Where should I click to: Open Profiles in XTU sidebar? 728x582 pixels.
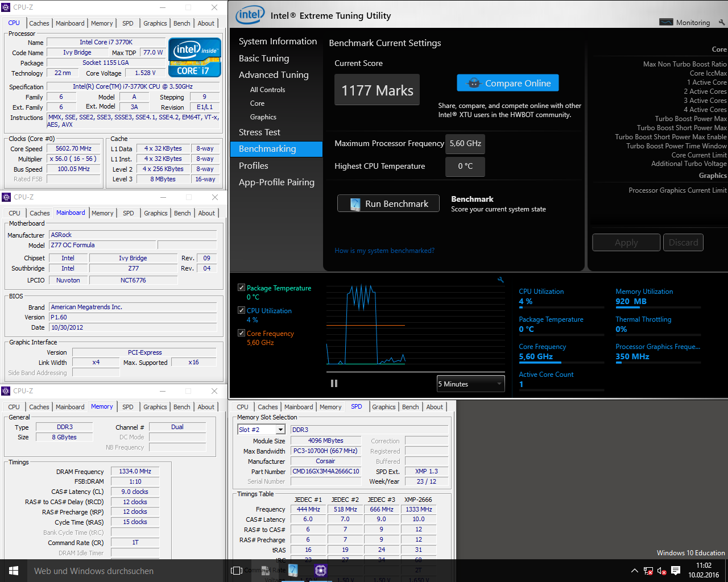pos(253,166)
